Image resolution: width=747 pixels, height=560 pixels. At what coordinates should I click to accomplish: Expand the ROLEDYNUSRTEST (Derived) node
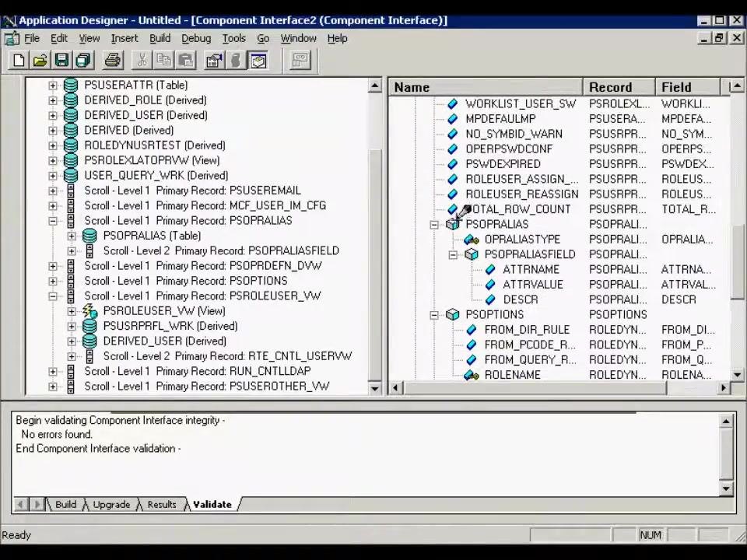tap(53, 145)
